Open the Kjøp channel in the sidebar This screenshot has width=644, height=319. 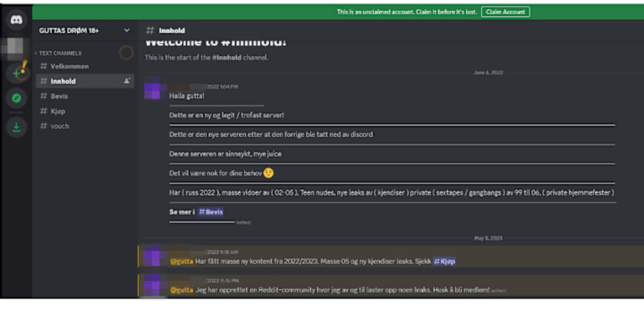pos(58,111)
